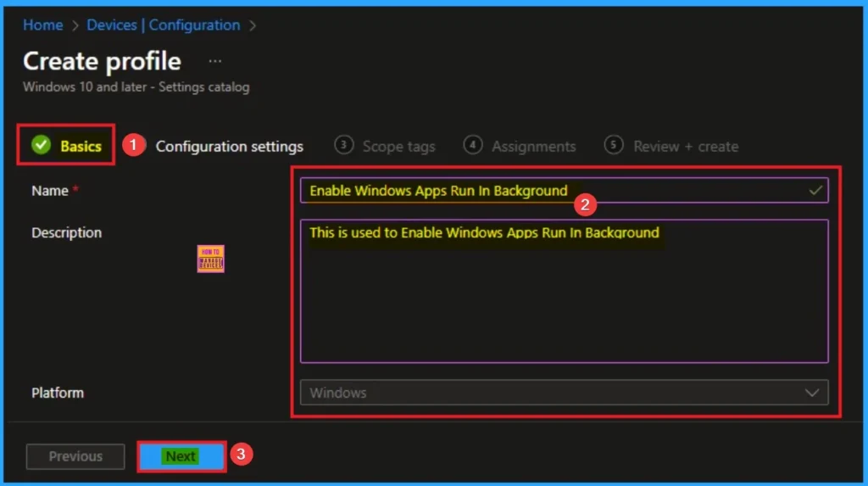Viewport: 868px width, 486px height.
Task: Click the step 5 circle icon
Action: pos(614,145)
